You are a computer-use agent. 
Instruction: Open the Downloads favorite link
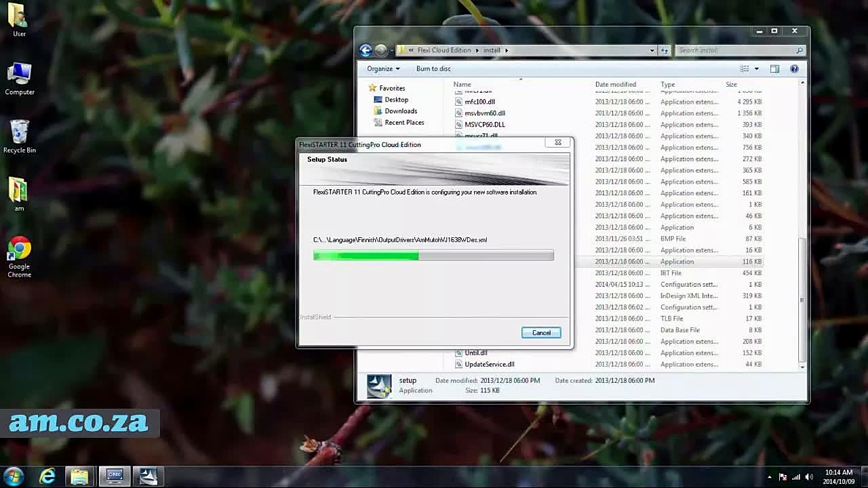tap(401, 111)
